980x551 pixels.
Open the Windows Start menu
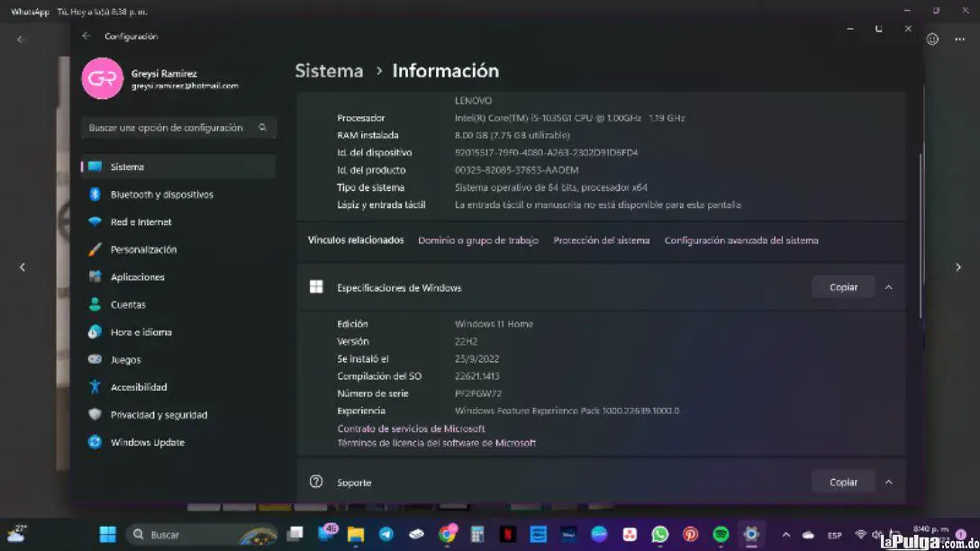tap(107, 534)
